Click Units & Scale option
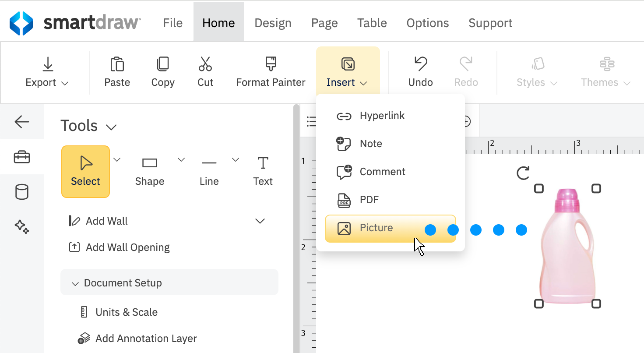Viewport: 644px width, 353px height. point(126,312)
